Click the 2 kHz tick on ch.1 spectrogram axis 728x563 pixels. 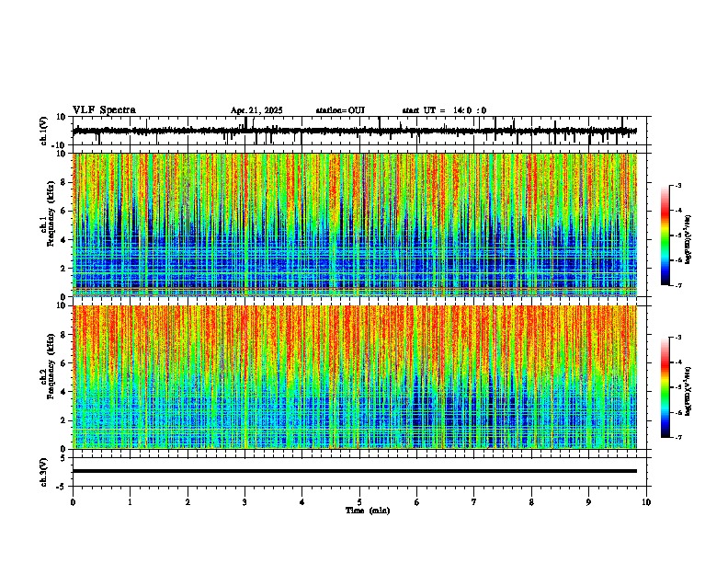pos(64,268)
